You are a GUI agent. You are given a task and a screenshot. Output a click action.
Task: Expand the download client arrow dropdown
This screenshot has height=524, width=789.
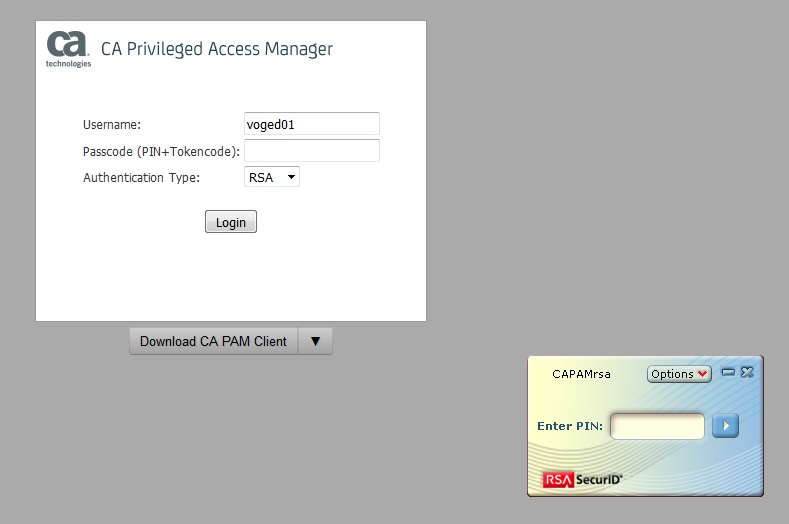pos(315,341)
